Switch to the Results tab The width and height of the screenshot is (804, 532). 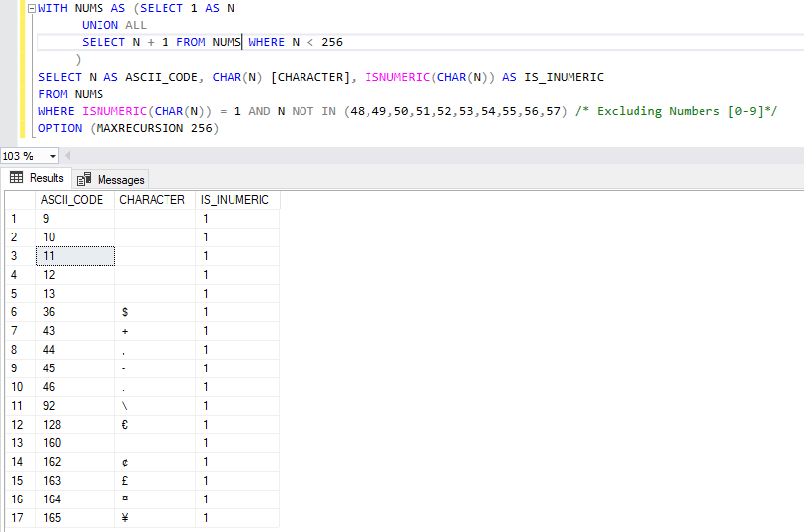pyautogui.click(x=36, y=178)
